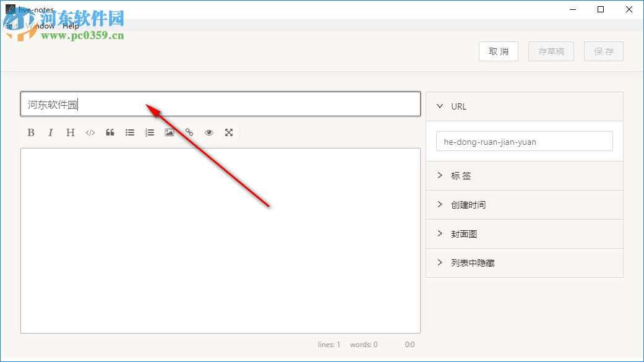Edit the URL slug field he-dong-ruan-jian-yuan
Viewport: 644px width, 362px height.
coord(525,141)
